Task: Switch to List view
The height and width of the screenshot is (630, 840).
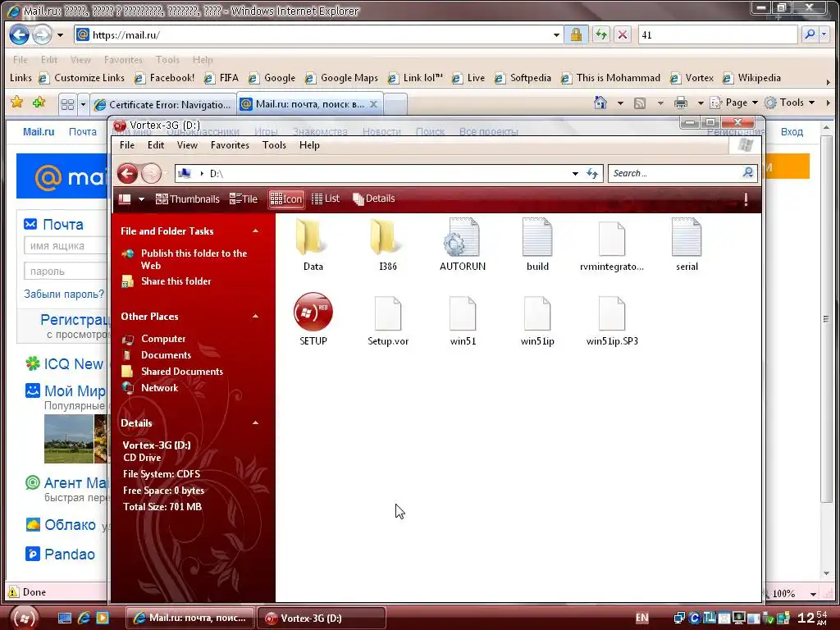Action: pos(325,199)
